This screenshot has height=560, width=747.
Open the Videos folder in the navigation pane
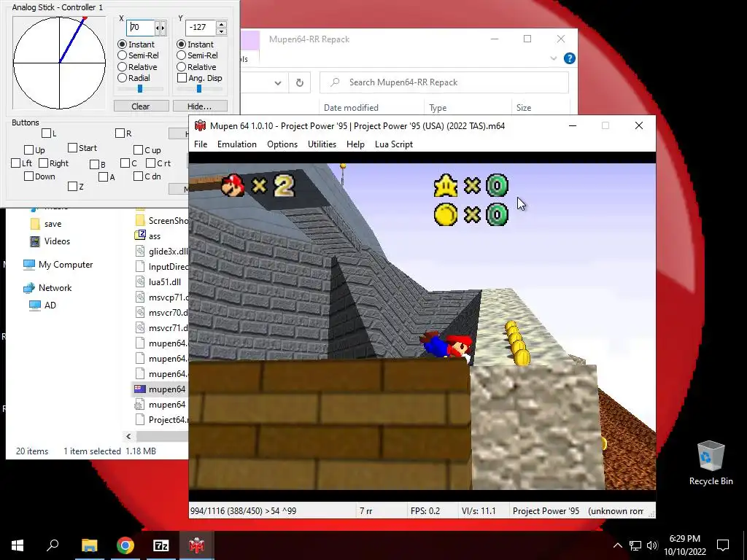[50, 241]
